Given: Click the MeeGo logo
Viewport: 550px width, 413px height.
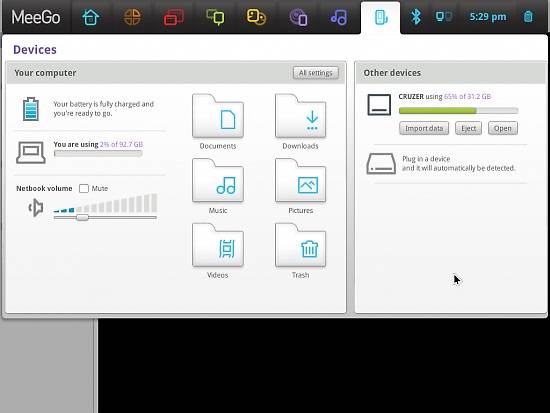Looking at the screenshot, I should click(x=36, y=17).
